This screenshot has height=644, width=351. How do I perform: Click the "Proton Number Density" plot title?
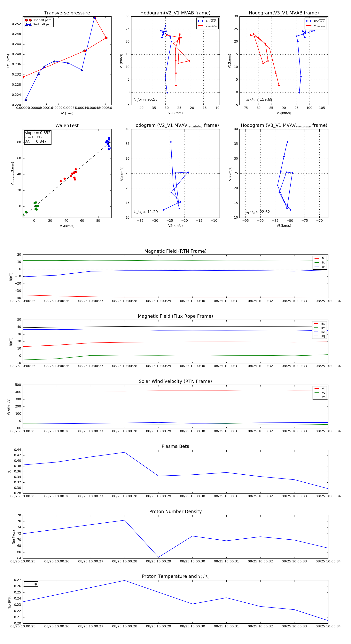175,511
